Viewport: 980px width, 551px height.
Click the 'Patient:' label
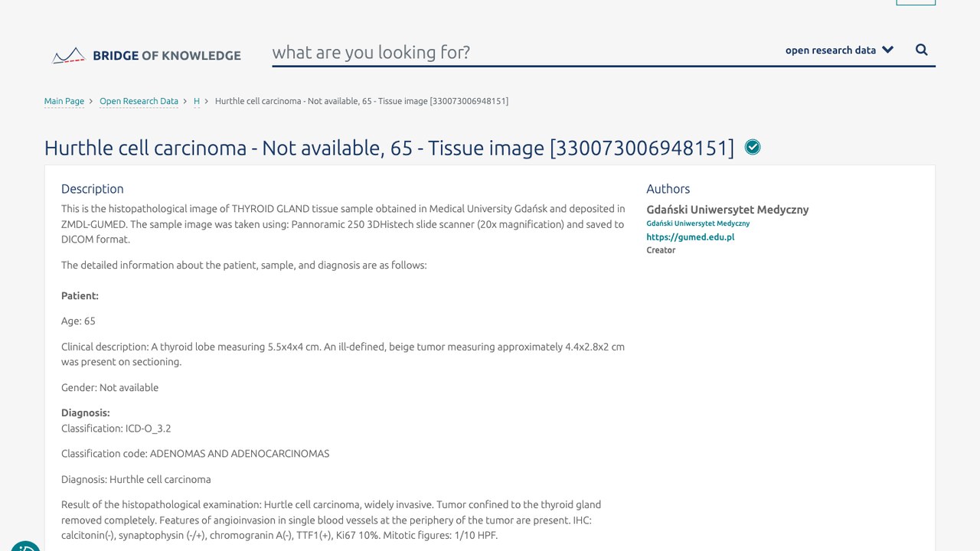[80, 295]
